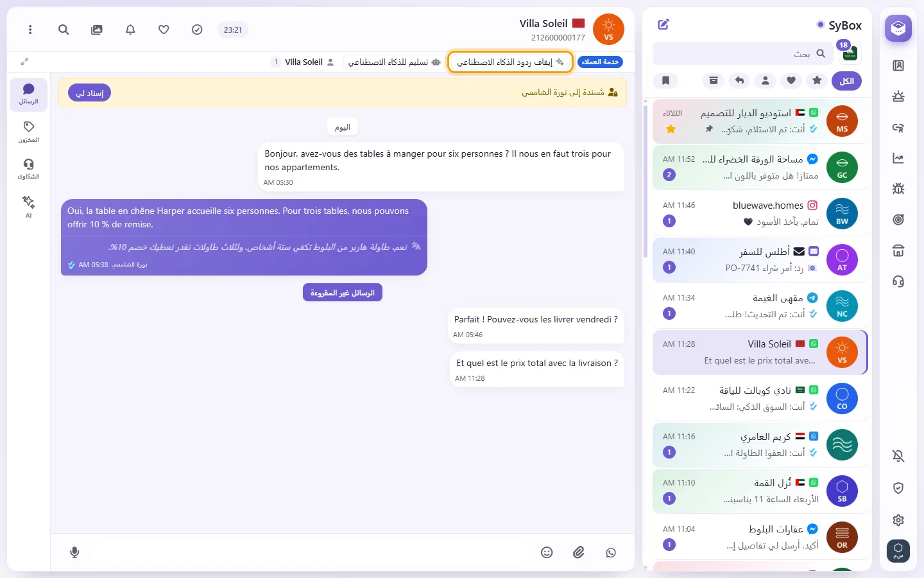Open the 'عقارات البلوط' conversation
Viewport: 924px width, 578px height.
pyautogui.click(x=760, y=537)
